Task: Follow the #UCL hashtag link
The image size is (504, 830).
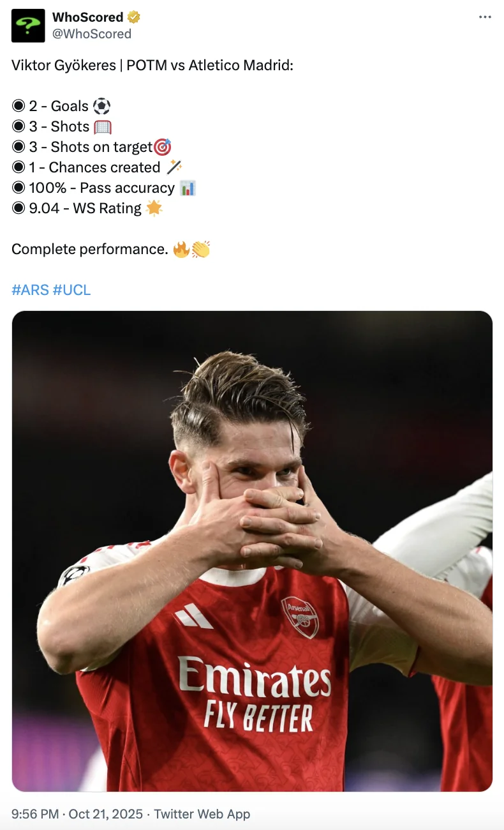Action: pos(71,290)
